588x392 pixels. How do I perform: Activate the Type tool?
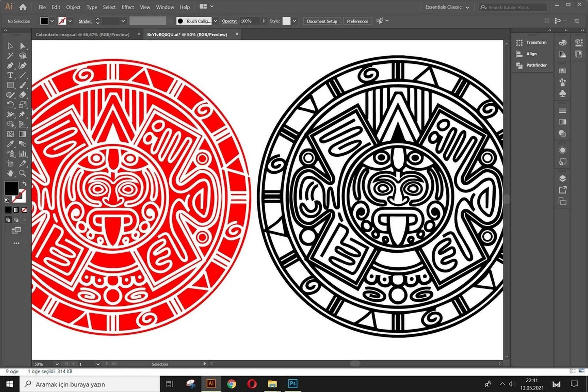(10, 75)
